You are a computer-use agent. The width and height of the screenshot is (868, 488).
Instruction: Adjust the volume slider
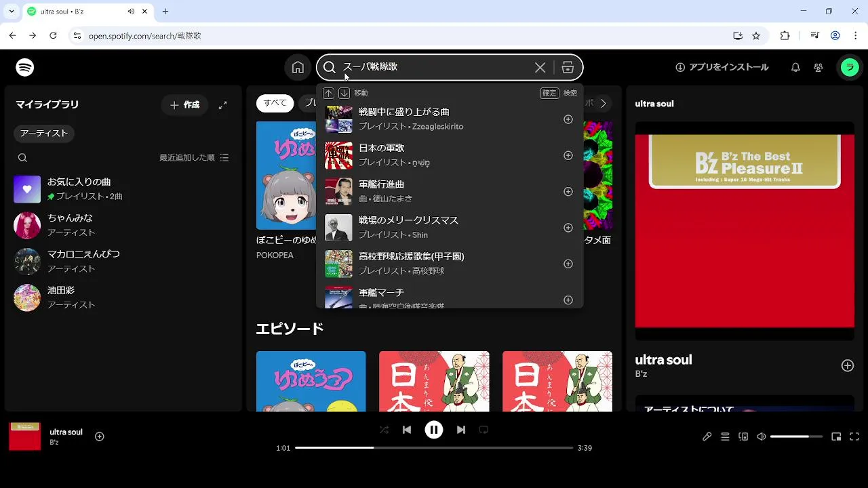click(x=796, y=436)
